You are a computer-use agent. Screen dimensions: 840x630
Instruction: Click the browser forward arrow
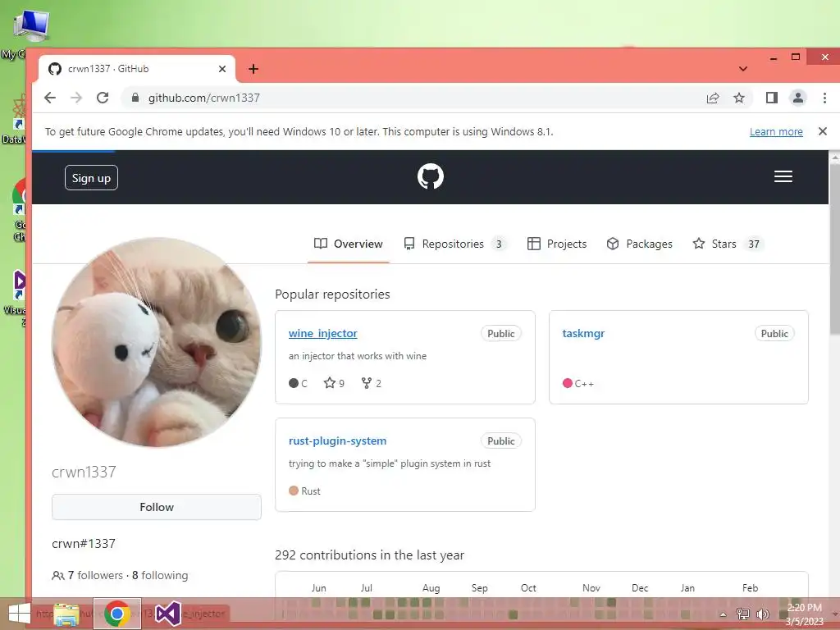point(76,98)
